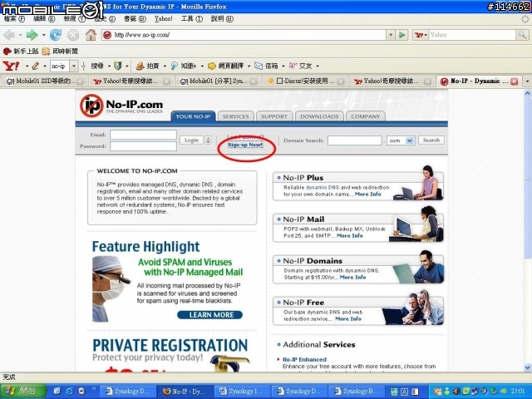
Task: Open the Yahoo! menu in the menu bar
Action: click(163, 19)
